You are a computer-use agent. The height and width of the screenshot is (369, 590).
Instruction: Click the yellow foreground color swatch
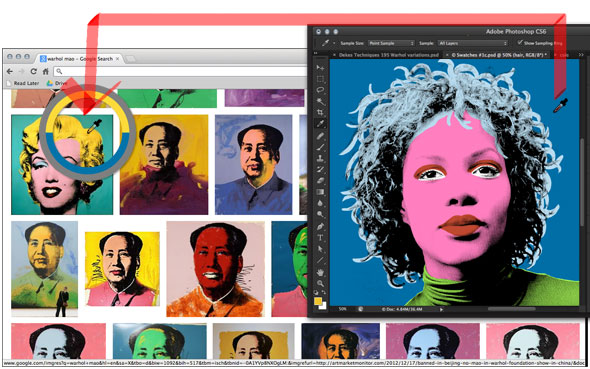point(318,301)
